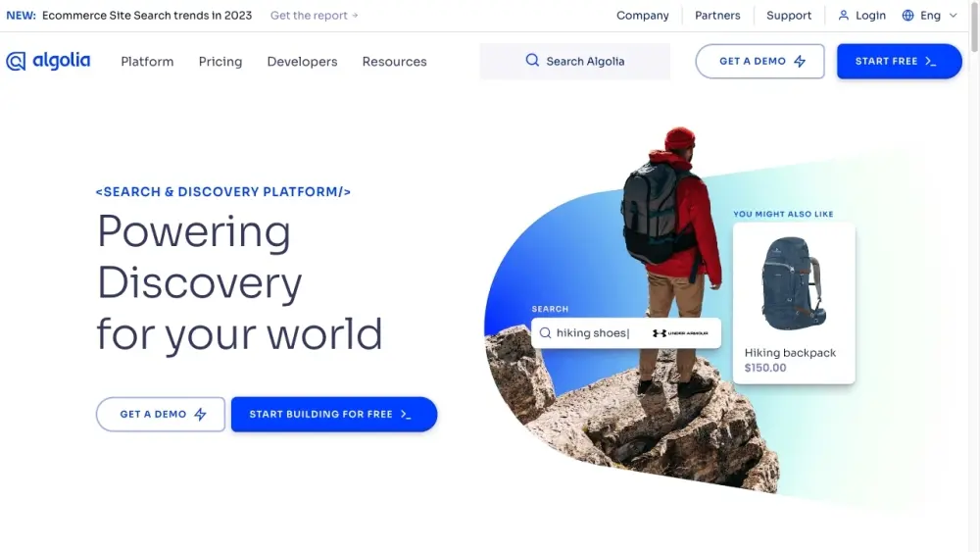Click the header GET A DEMO button
The image size is (980, 552).
(x=760, y=61)
